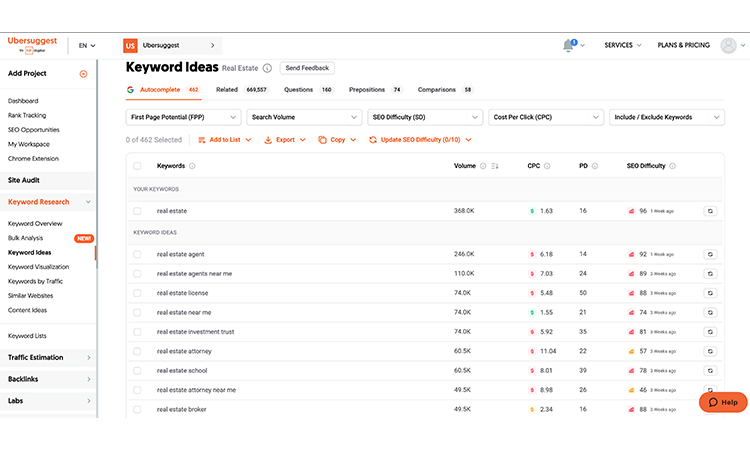This screenshot has height=450, width=750.
Task: Click the Export download icon
Action: tap(268, 140)
